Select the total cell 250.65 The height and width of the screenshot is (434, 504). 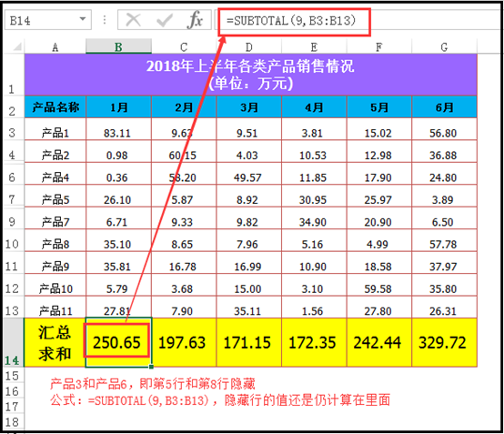[x=118, y=342]
